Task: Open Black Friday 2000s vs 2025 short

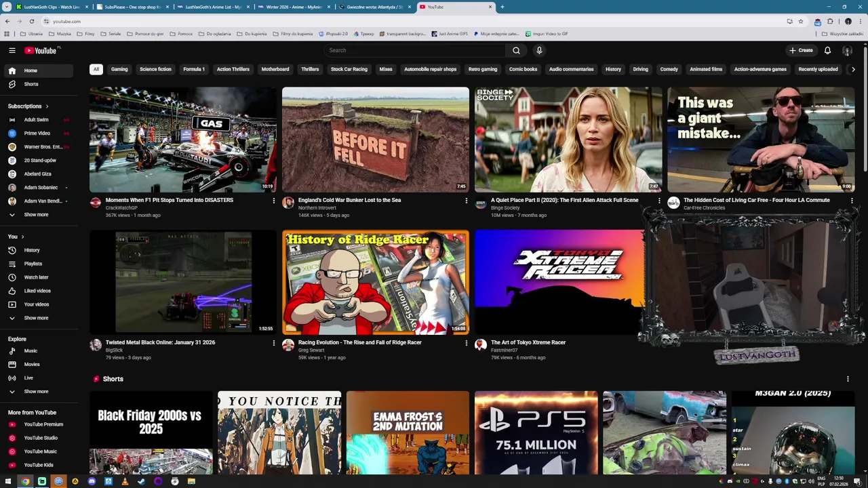Action: [x=151, y=432]
